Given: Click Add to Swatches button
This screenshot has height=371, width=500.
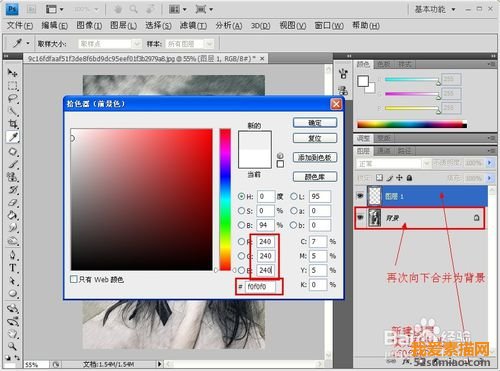Looking at the screenshot, I should (x=315, y=157).
